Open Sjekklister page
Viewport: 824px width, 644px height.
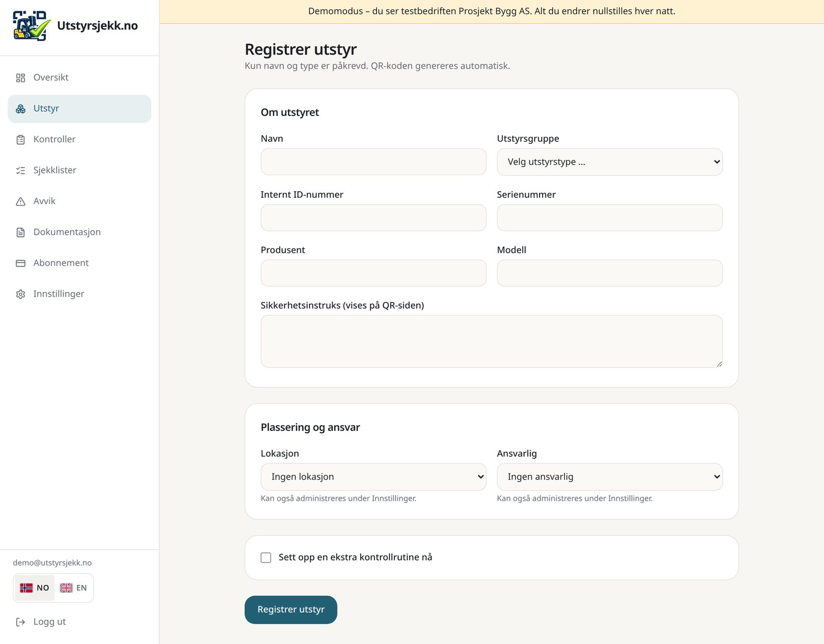[79, 171]
